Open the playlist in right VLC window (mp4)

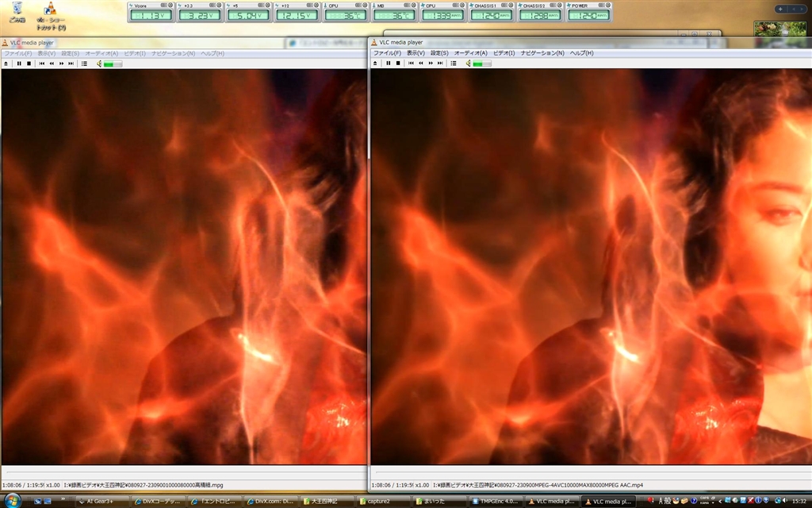(454, 63)
